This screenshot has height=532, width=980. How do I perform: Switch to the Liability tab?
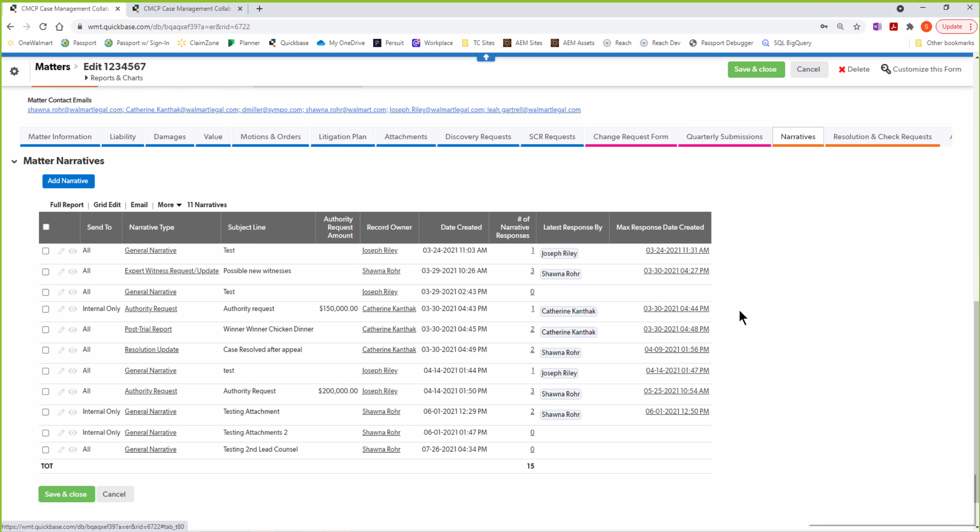pos(122,136)
